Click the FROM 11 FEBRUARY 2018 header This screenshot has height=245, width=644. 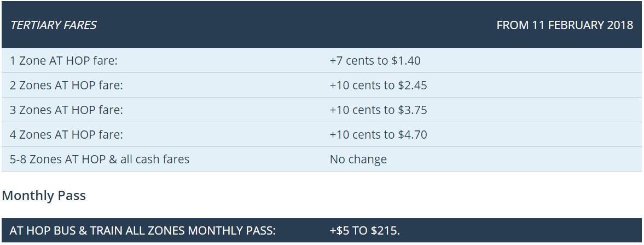(564, 25)
